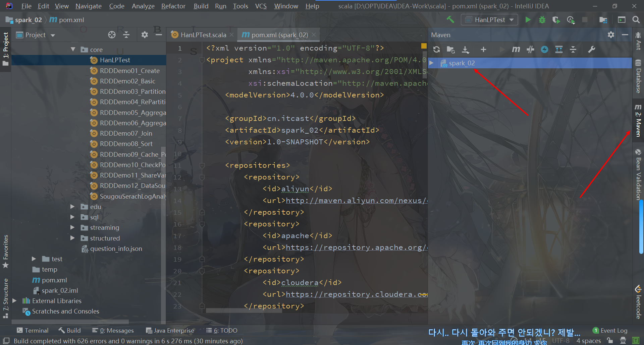This screenshot has height=345, width=644.
Task: Generate sources and update folders in Maven
Action: [451, 50]
